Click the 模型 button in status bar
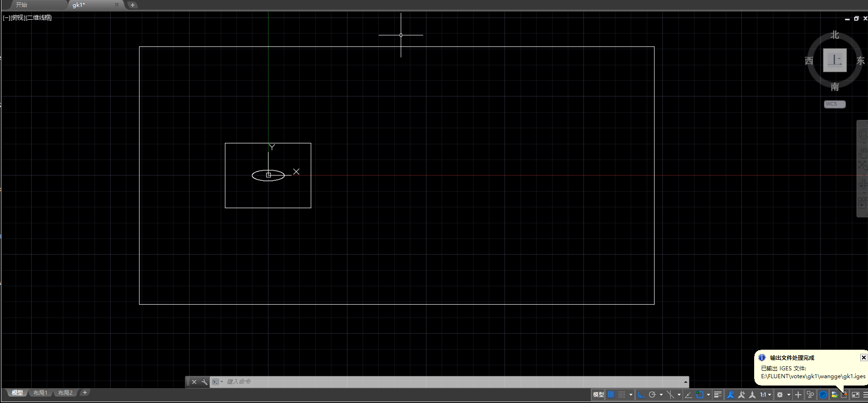 coord(598,395)
